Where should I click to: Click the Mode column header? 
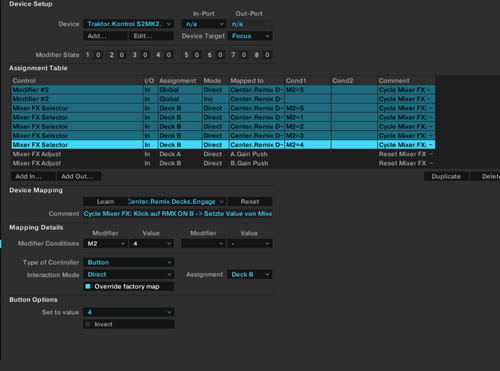click(x=216, y=81)
